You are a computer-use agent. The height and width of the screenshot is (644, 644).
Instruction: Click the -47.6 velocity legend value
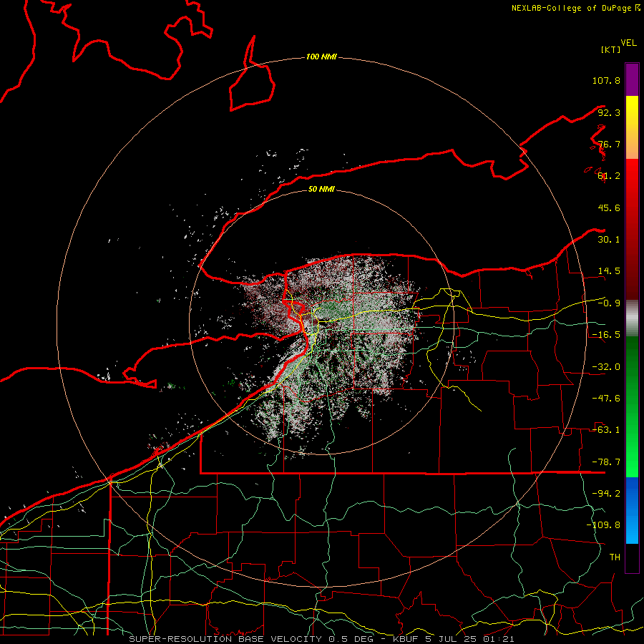606,399
